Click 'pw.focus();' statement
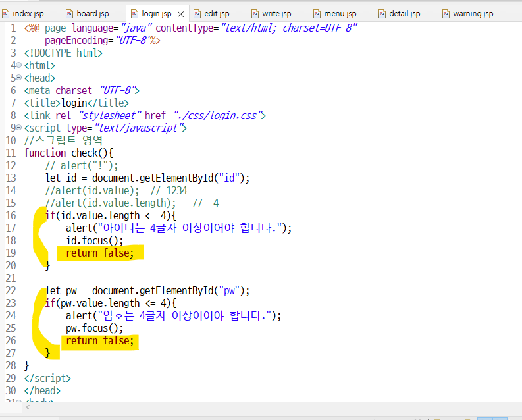This screenshot has height=420, width=522. pos(95,328)
